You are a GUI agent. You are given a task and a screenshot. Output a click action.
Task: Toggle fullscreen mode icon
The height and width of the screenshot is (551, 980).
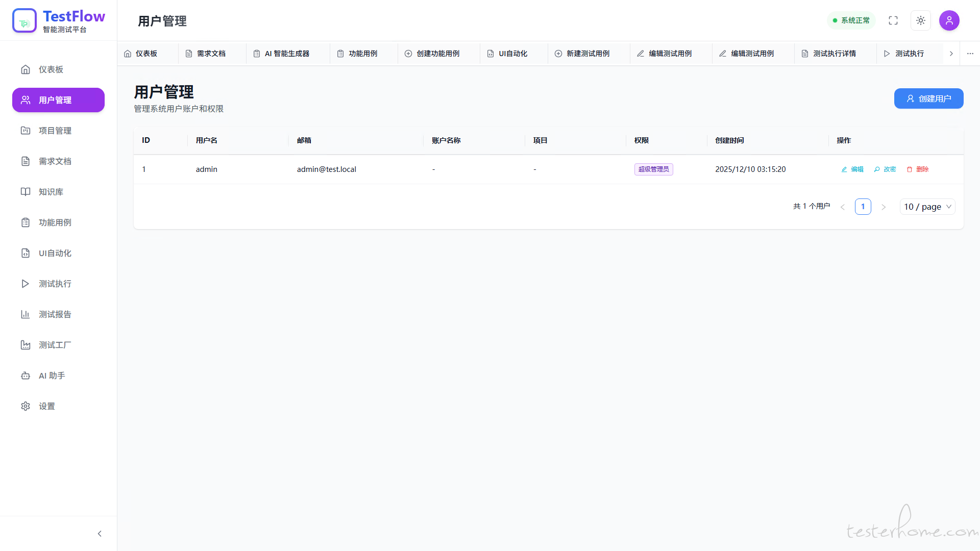point(893,20)
